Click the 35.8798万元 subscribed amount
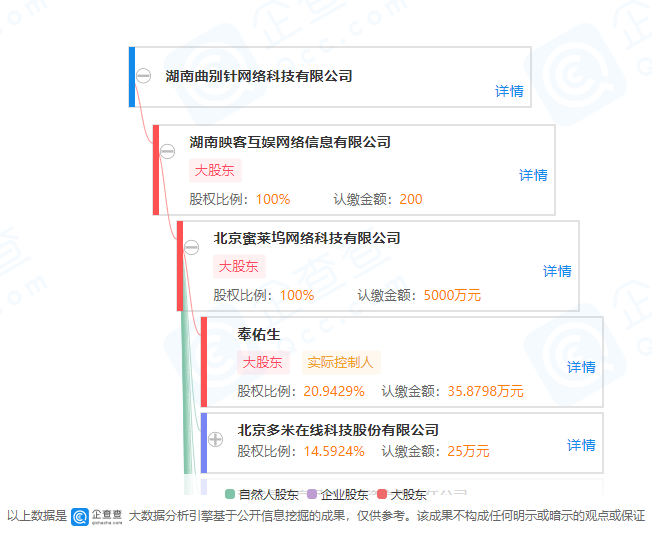The width and height of the screenshot is (652, 536). [485, 391]
